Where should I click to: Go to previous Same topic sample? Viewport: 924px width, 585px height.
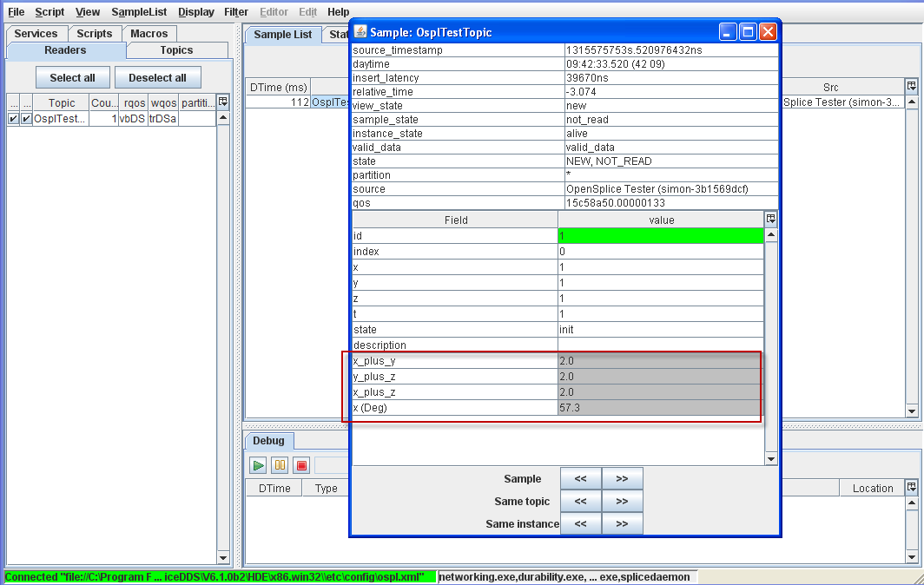point(580,501)
